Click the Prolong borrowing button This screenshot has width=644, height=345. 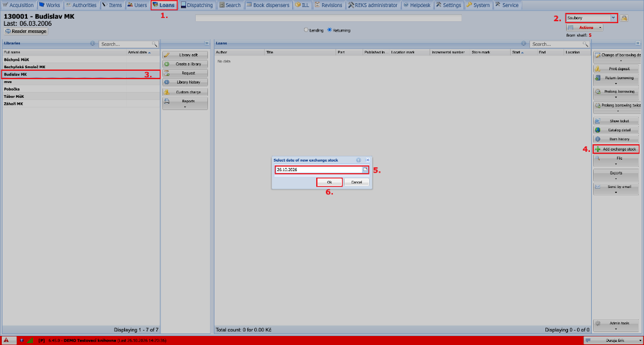616,93
